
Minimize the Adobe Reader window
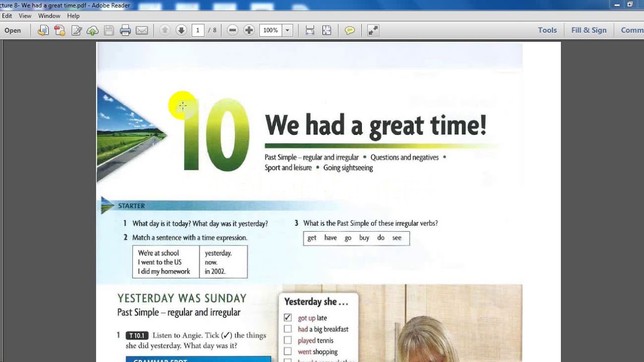click(617, 5)
